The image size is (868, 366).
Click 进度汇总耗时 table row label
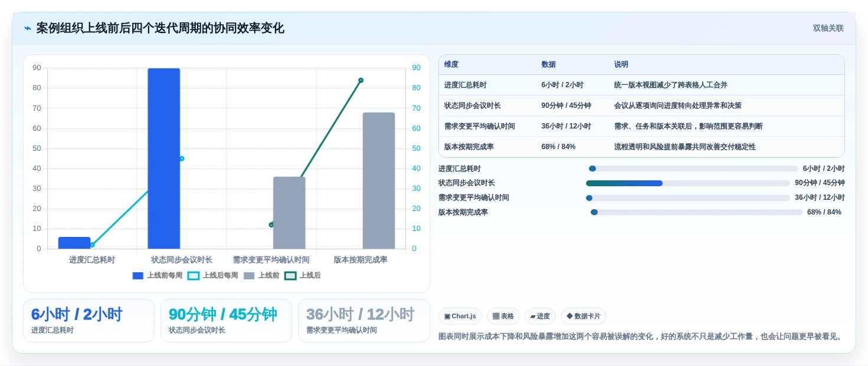tap(466, 85)
